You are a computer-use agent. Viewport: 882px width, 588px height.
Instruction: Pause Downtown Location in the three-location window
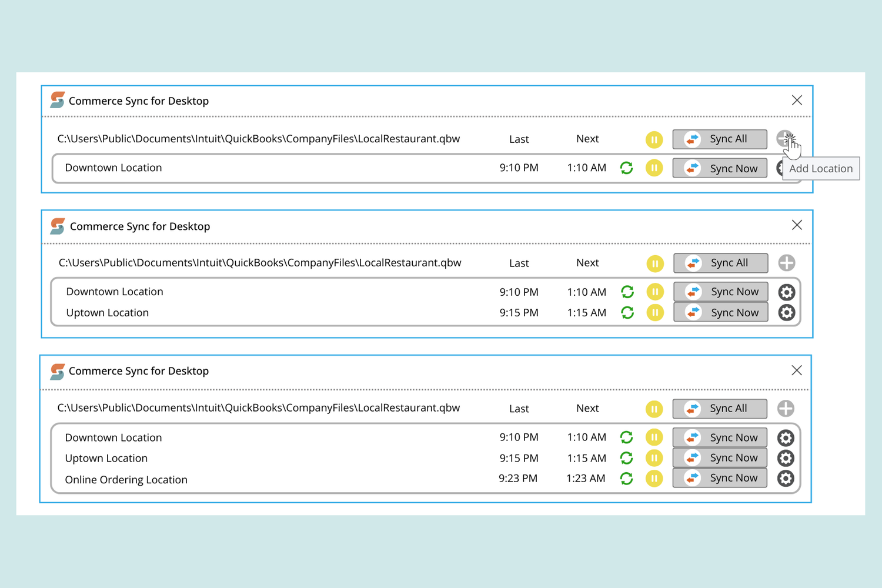pyautogui.click(x=654, y=437)
